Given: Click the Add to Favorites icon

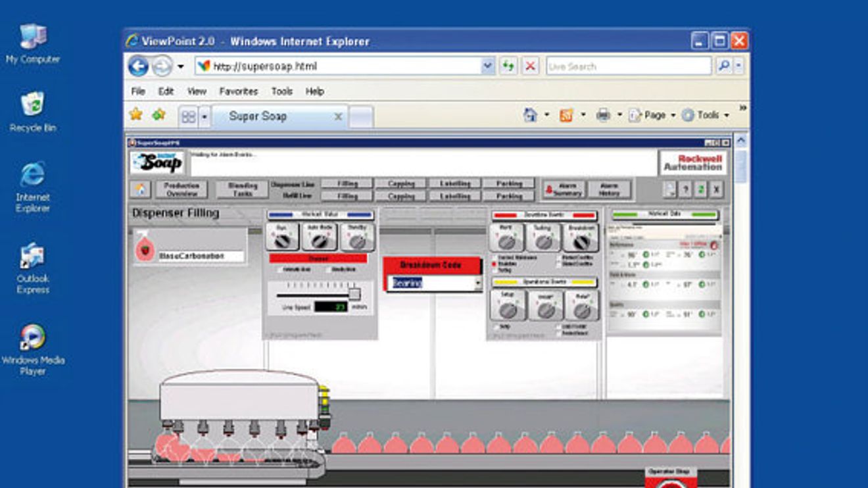Looking at the screenshot, I should tap(158, 114).
